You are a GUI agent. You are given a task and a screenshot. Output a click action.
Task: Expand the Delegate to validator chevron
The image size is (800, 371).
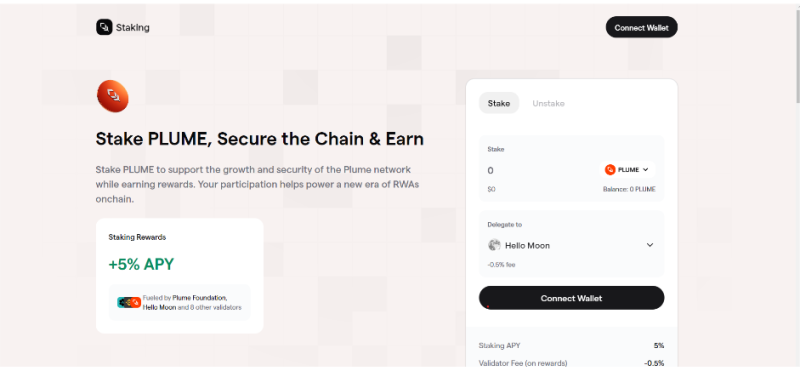pyautogui.click(x=650, y=245)
